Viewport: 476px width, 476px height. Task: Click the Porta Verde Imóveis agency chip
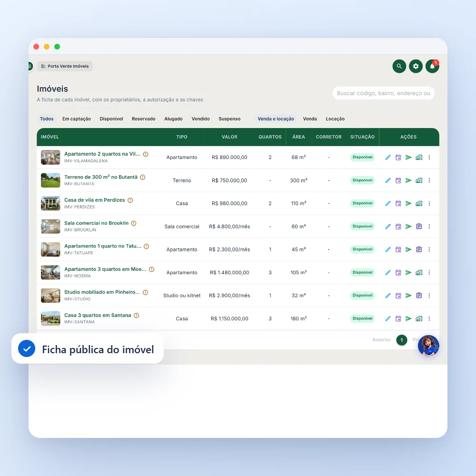[65, 66]
